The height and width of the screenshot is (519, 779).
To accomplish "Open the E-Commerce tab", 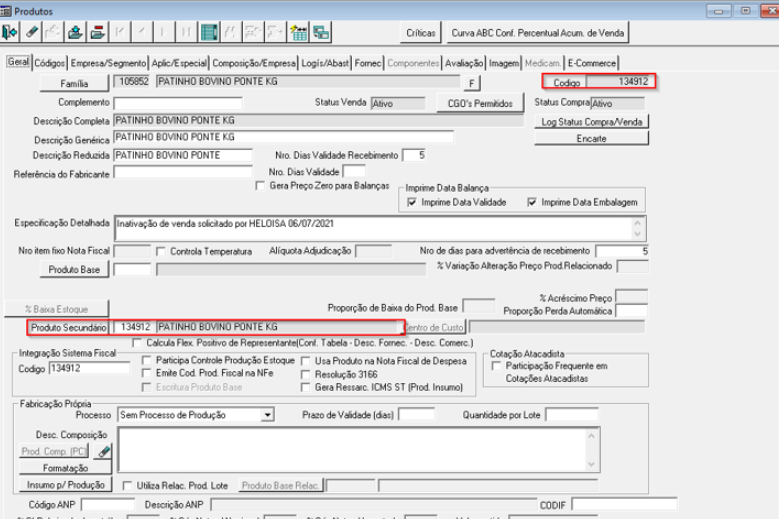I will (592, 63).
